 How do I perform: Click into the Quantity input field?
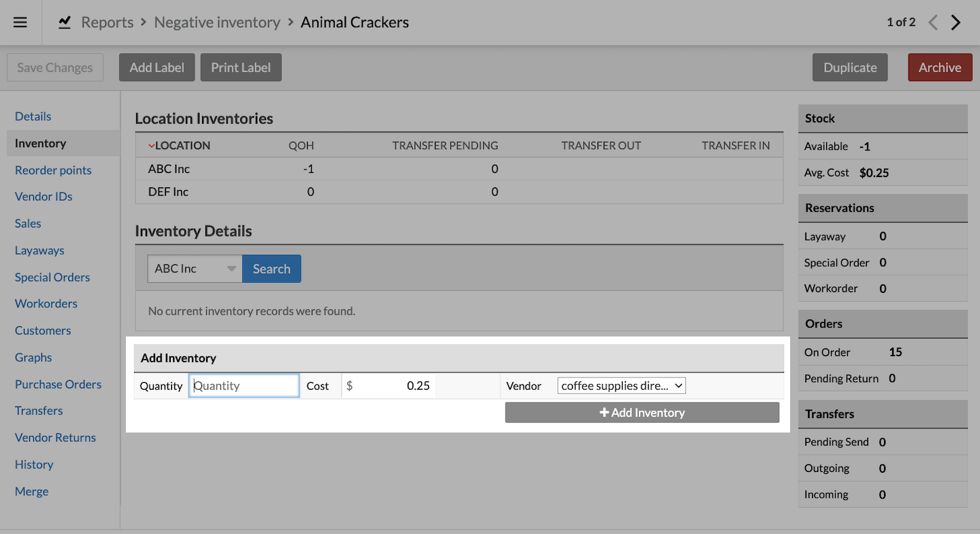(244, 386)
